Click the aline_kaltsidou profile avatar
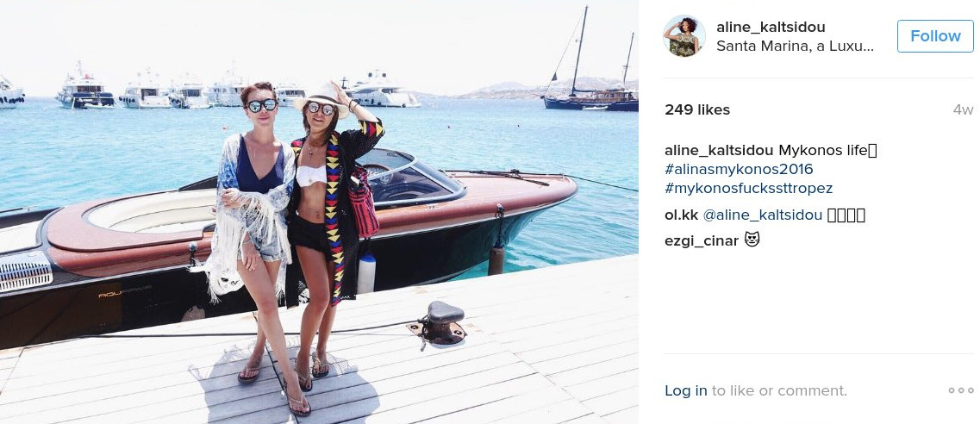 pyautogui.click(x=684, y=35)
